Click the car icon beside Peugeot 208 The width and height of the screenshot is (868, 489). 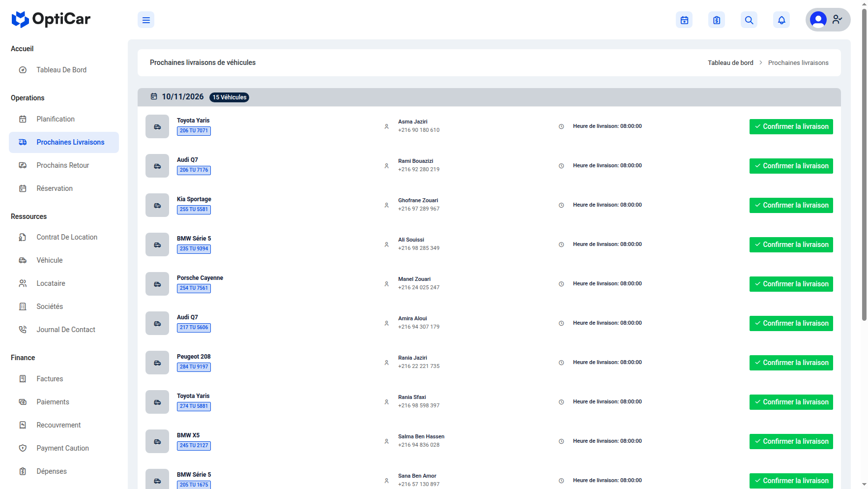click(157, 363)
